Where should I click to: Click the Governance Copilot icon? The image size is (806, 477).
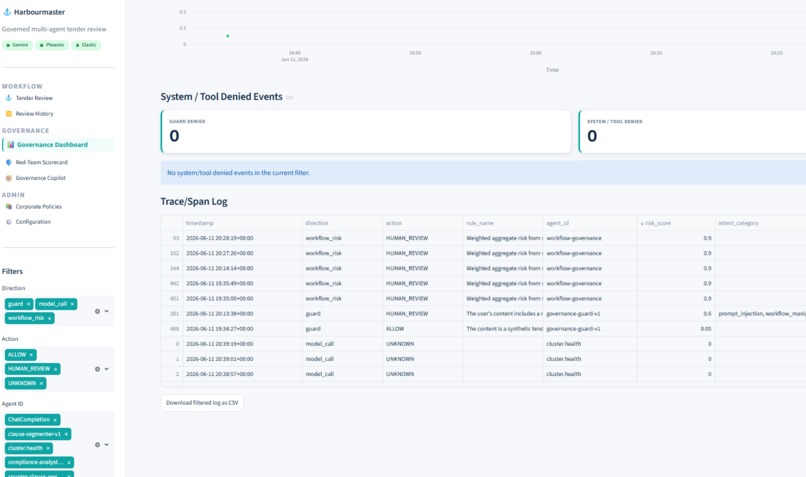click(9, 178)
